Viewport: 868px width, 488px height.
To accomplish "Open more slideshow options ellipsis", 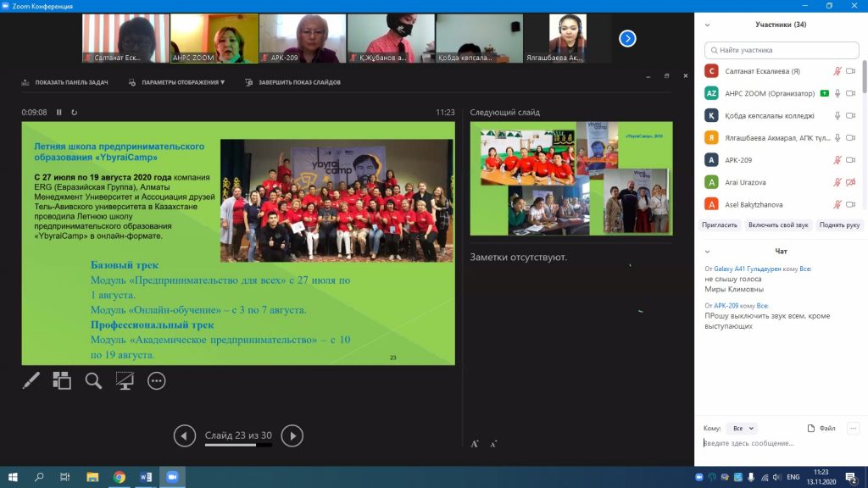I will click(x=157, y=380).
